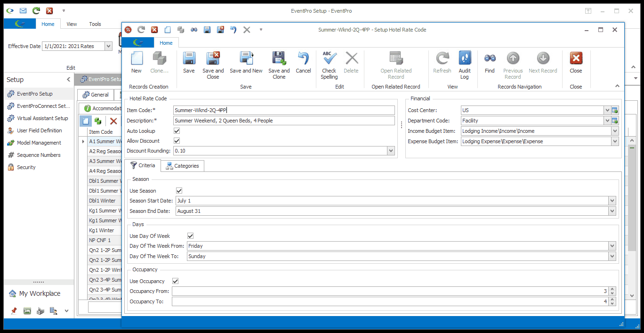This screenshot has height=333, width=644.
Task: Click the red close icon in dialog quick access toolbar
Action: 154,30
